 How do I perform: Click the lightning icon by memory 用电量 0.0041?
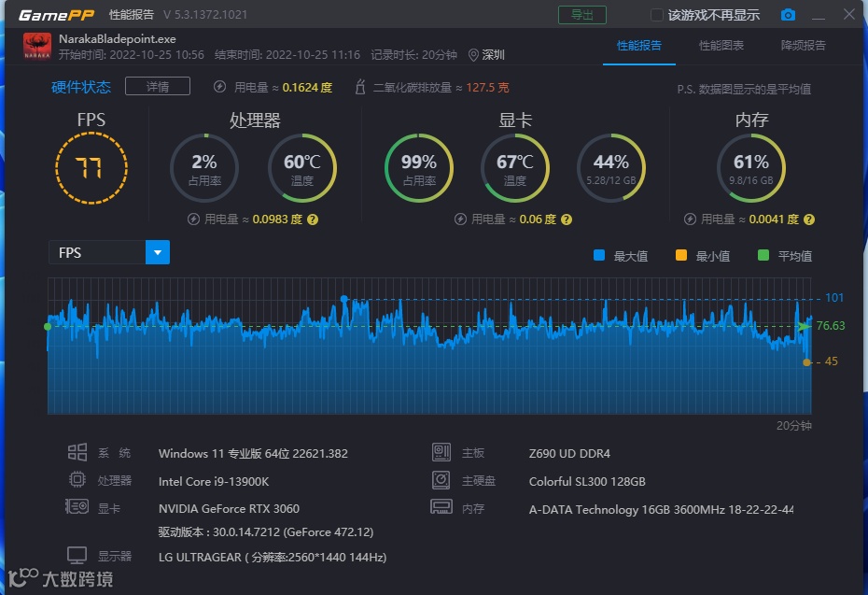(x=690, y=220)
